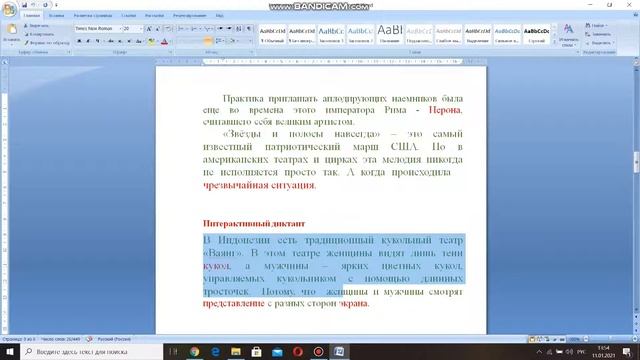The height and width of the screenshot is (360, 640).
Task: Toggle Underline formatting
Action: [x=97, y=41]
